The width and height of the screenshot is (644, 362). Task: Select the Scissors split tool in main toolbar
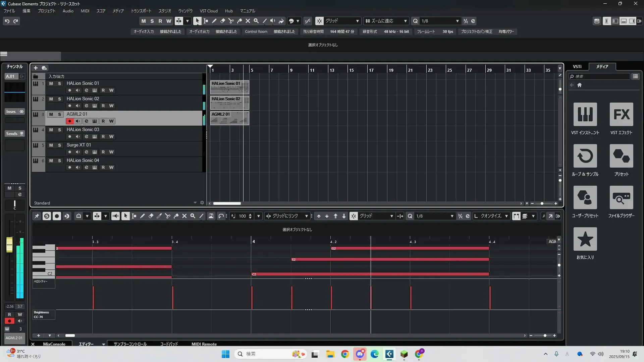click(x=231, y=21)
